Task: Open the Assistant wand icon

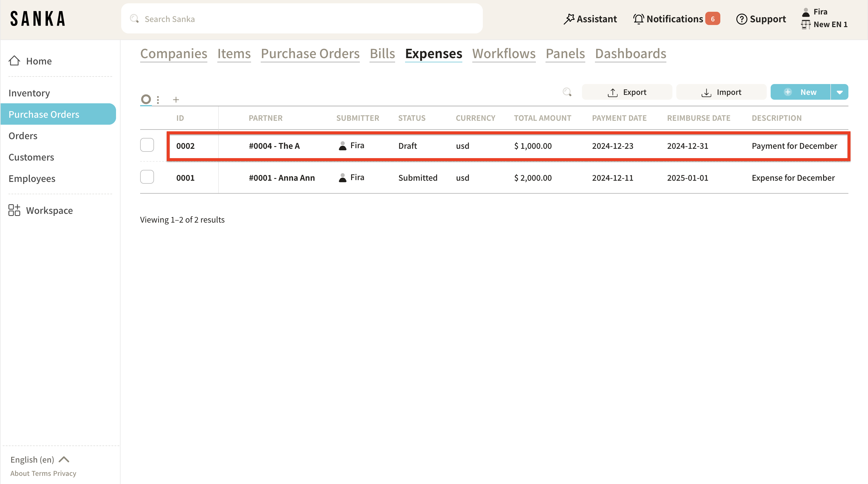Action: (x=569, y=19)
